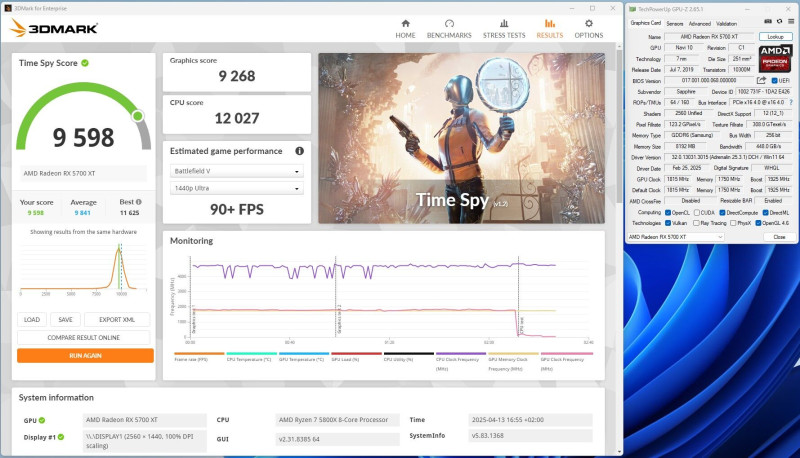Toggle the CPU Temperature legend swatch
The width and height of the screenshot is (800, 458).
(252, 353)
